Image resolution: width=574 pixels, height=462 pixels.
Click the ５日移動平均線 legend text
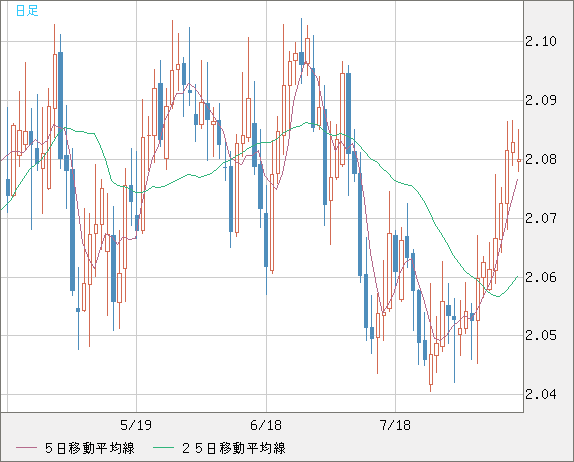point(90,448)
